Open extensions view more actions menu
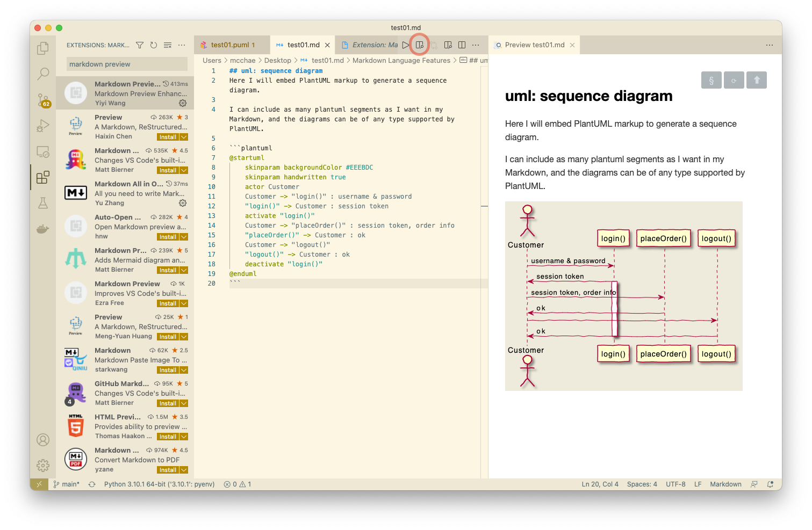The image size is (812, 530). pyautogui.click(x=182, y=45)
